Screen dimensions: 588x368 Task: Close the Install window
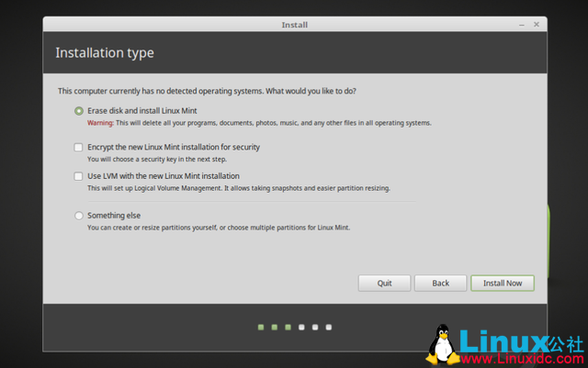pos(537,25)
